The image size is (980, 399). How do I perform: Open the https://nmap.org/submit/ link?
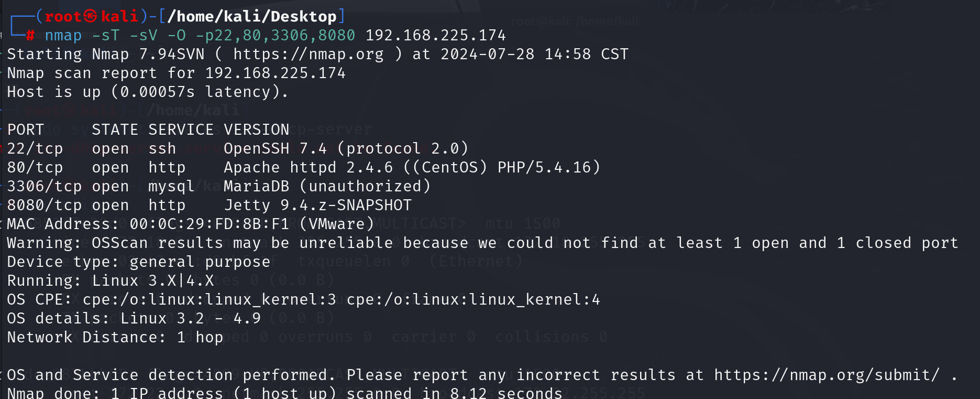coord(827,375)
